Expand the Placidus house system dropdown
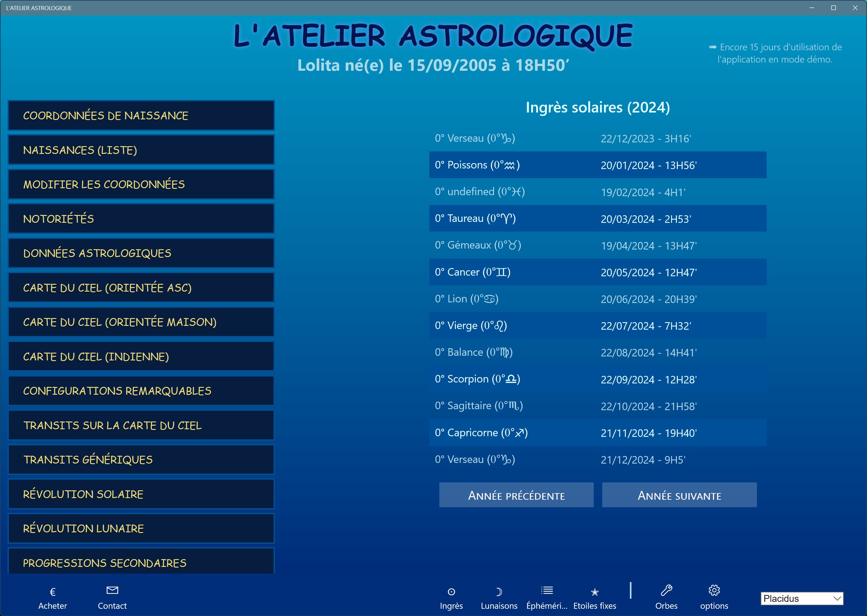This screenshot has width=867, height=616. pos(802,598)
